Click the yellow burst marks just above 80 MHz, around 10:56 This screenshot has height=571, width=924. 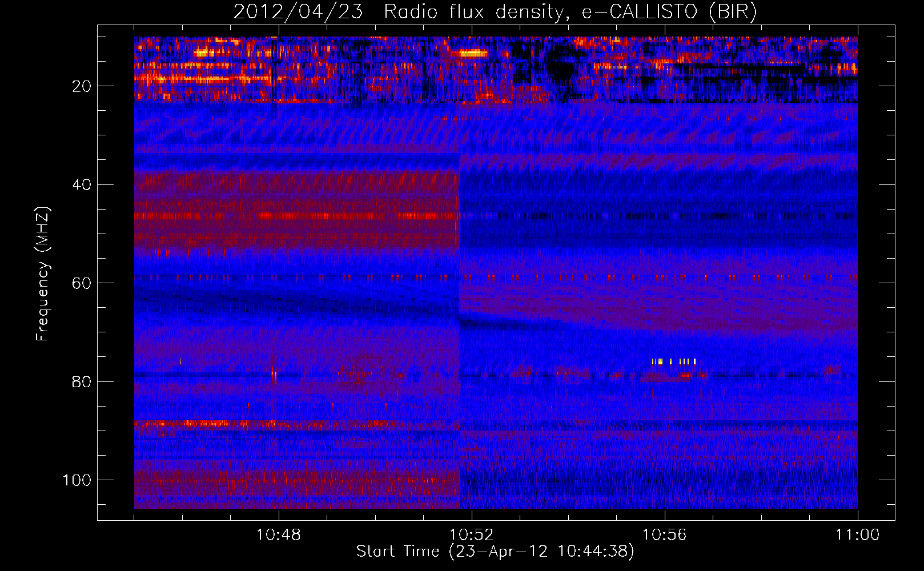click(x=674, y=361)
